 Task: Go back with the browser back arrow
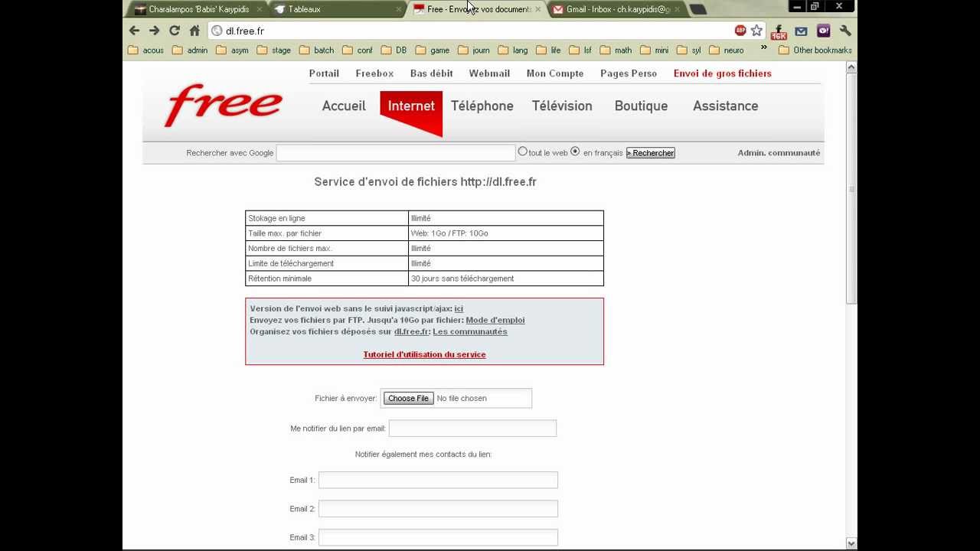tap(134, 31)
